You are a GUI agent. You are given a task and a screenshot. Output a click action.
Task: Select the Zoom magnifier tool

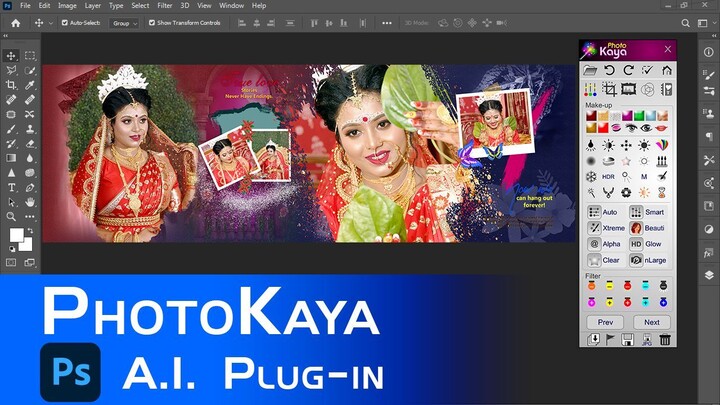click(x=11, y=217)
